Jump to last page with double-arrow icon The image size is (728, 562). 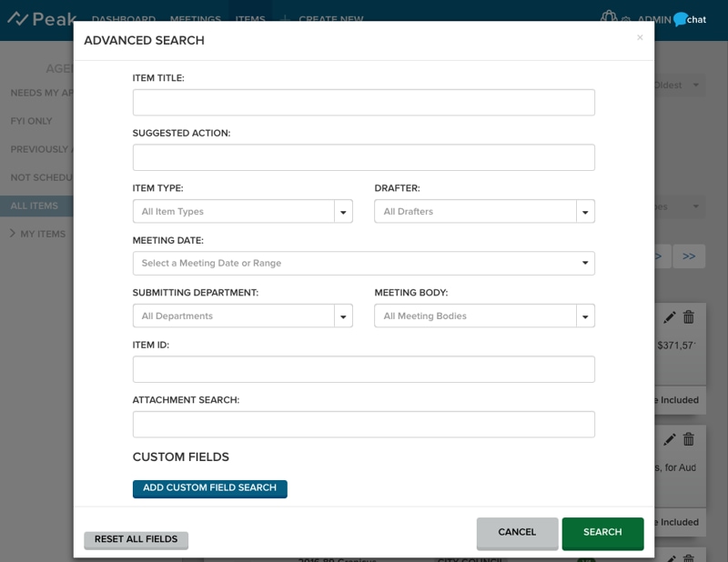coord(689,256)
